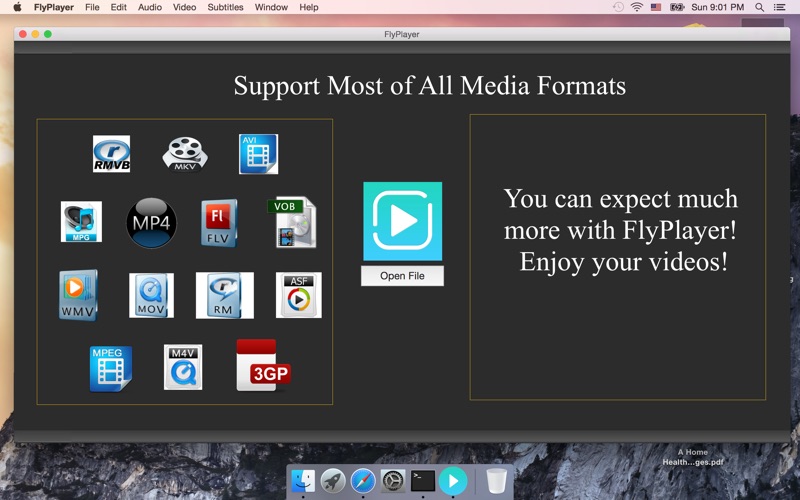The width and height of the screenshot is (800, 500).
Task: Open the Audio menu
Action: click(150, 7)
